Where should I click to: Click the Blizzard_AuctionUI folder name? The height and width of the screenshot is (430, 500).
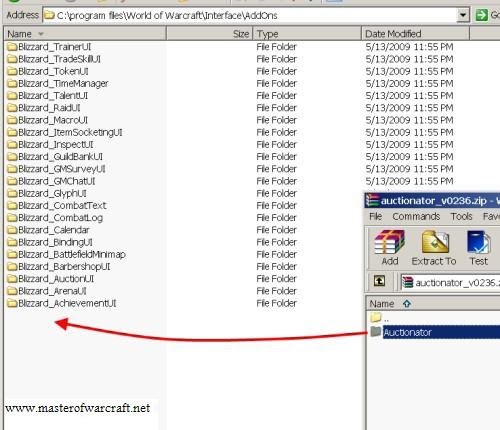(56, 279)
